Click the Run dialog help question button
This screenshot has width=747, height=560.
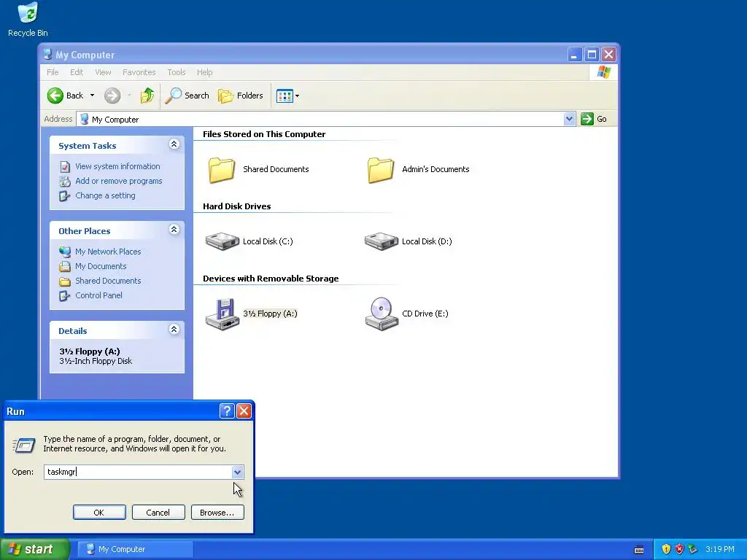click(x=228, y=411)
